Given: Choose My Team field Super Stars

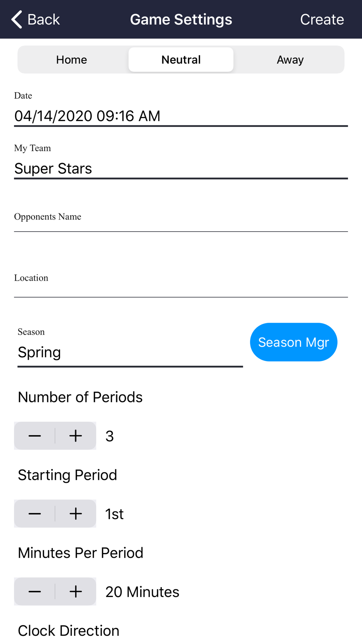Looking at the screenshot, I should click(181, 168).
